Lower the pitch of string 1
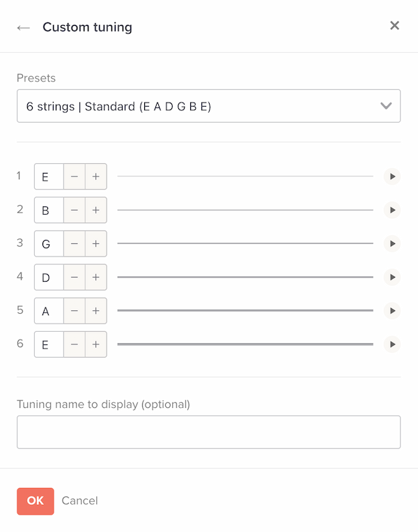 coord(75,176)
